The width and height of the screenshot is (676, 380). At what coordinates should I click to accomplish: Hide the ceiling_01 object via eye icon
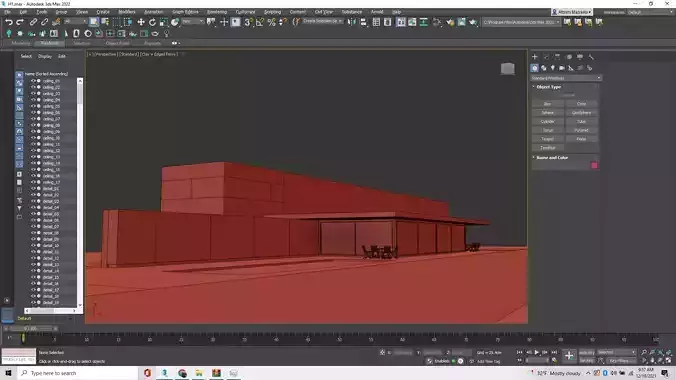[x=33, y=81]
